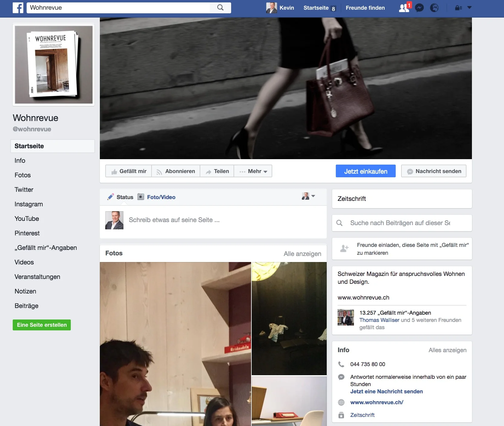The height and width of the screenshot is (426, 504).
Task: Open the post-as identity selector dropdown
Action: click(x=308, y=196)
